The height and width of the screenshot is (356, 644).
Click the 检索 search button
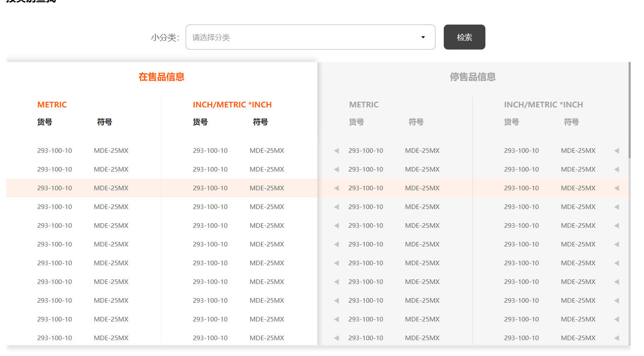pyautogui.click(x=464, y=37)
